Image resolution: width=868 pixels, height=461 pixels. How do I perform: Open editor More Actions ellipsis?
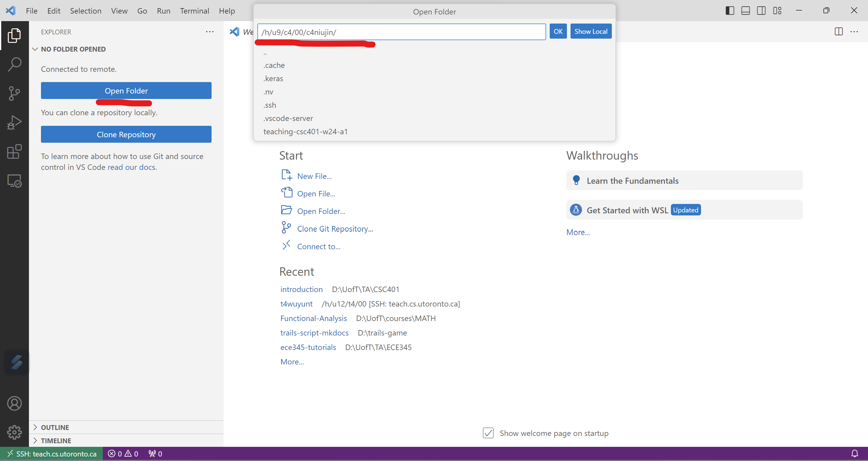854,31
